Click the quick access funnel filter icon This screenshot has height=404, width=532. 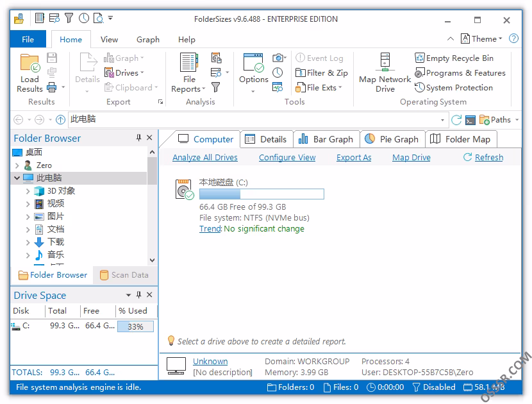(x=69, y=18)
